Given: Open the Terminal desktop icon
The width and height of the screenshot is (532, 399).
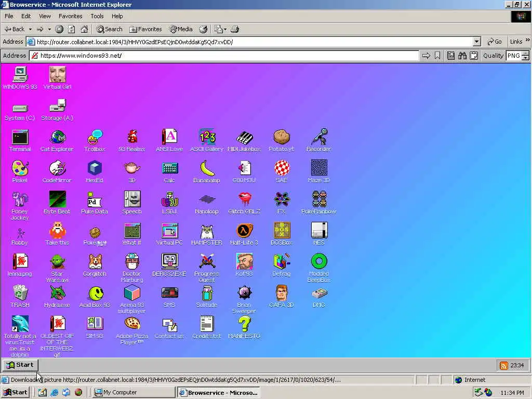Looking at the screenshot, I should pyautogui.click(x=20, y=140).
